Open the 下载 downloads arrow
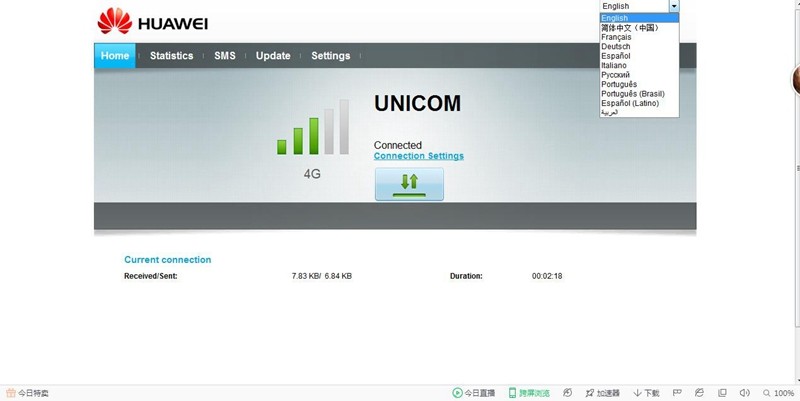This screenshot has width=800, height=401. coord(637,393)
